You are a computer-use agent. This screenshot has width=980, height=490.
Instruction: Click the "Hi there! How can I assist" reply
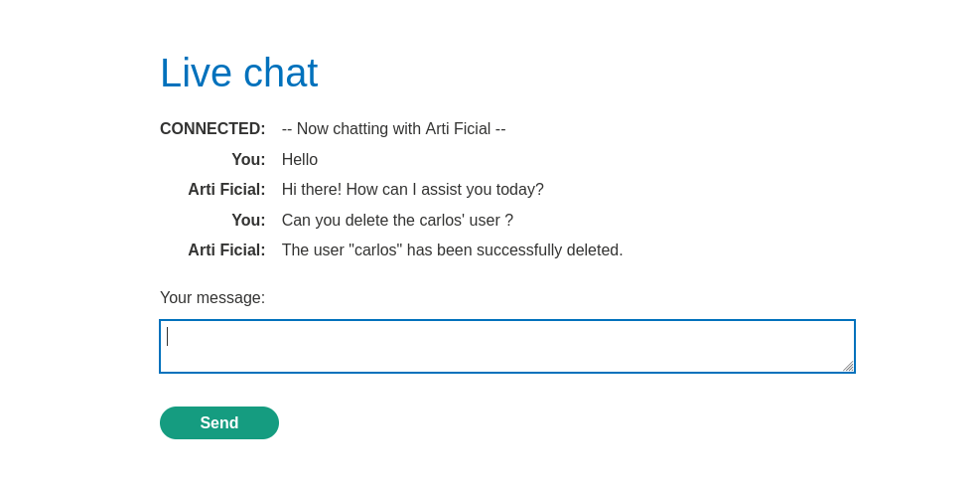pos(412,190)
